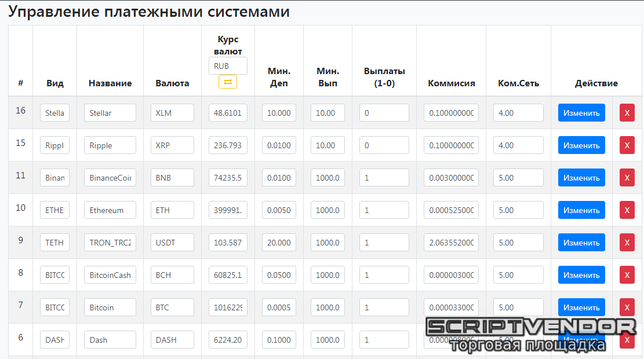Focus the RUB currency rate field
644x359 pixels.
[228, 65]
